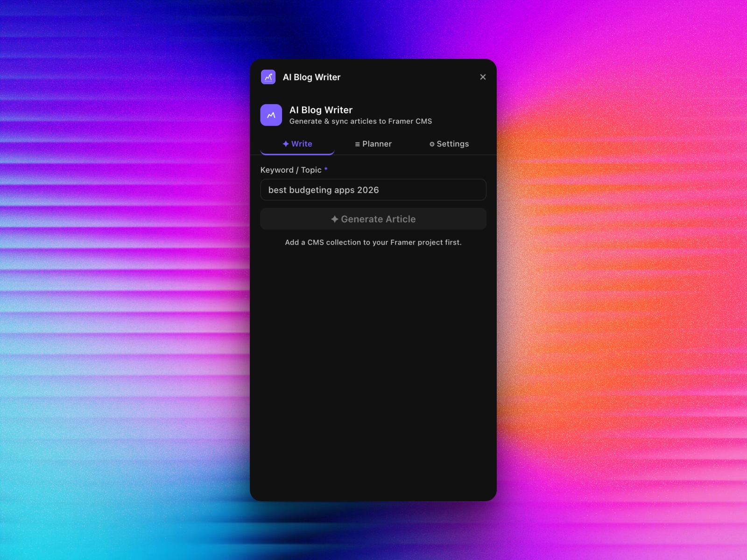Click inside the keyword input field
The width and height of the screenshot is (747, 560).
point(373,189)
